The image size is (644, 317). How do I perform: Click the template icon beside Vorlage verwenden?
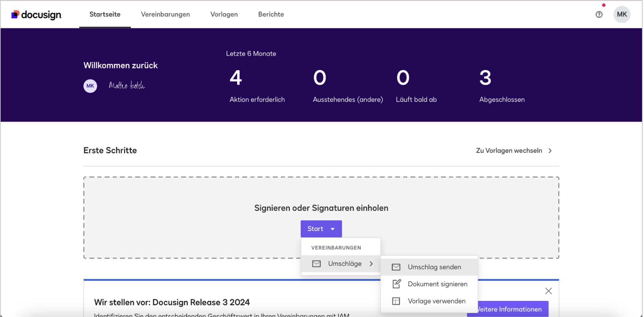pyautogui.click(x=396, y=301)
